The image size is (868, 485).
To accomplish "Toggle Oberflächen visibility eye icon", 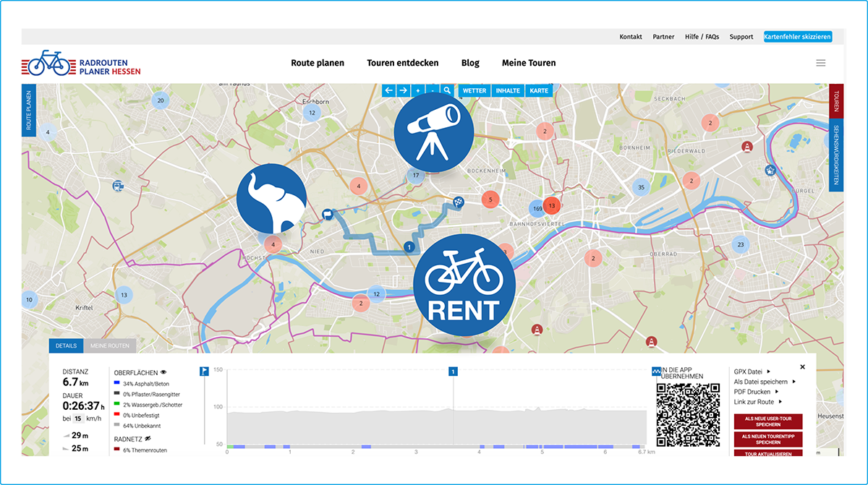I will 163,372.
